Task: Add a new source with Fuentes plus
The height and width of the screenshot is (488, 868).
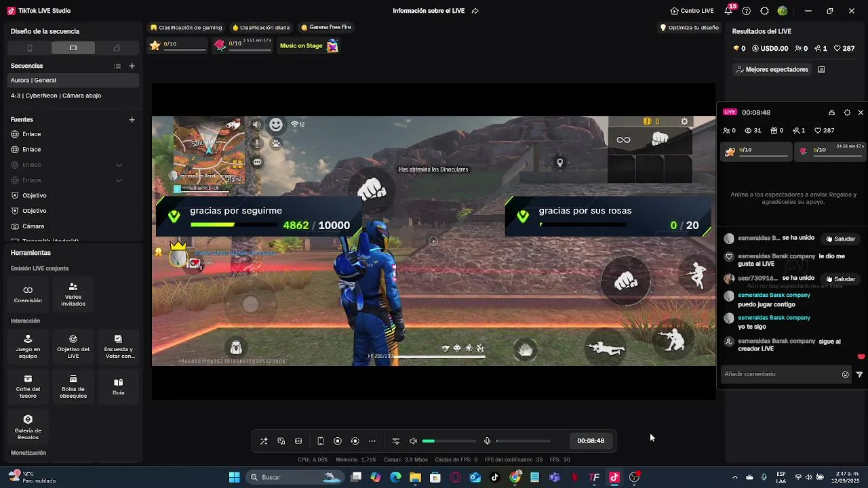Action: (x=132, y=119)
